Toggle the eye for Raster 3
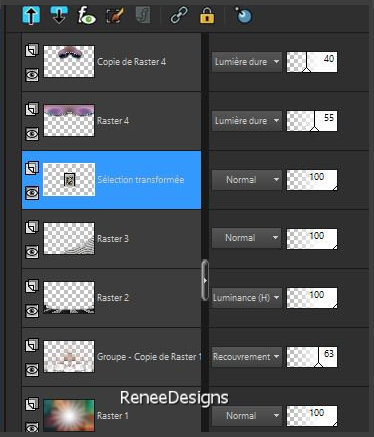 pyautogui.click(x=32, y=252)
